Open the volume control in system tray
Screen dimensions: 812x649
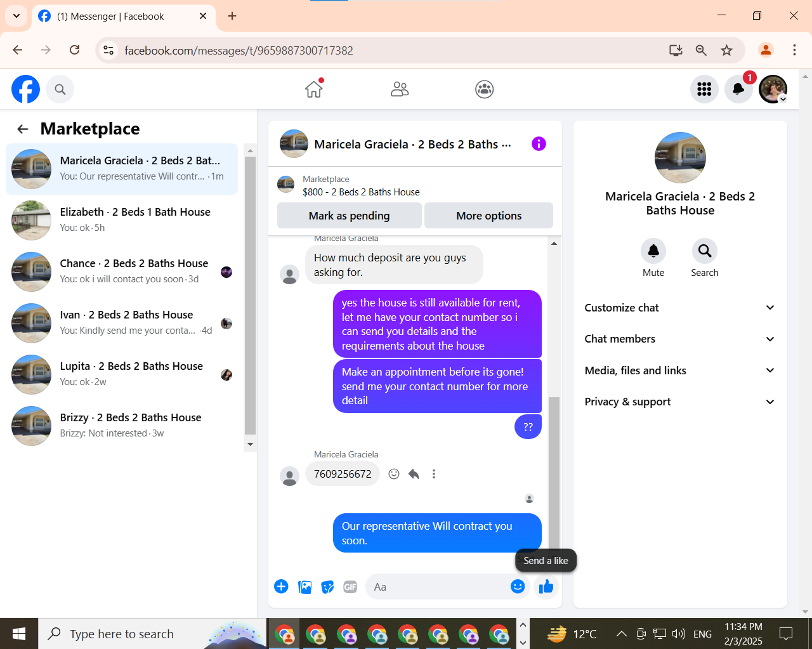tap(679, 634)
